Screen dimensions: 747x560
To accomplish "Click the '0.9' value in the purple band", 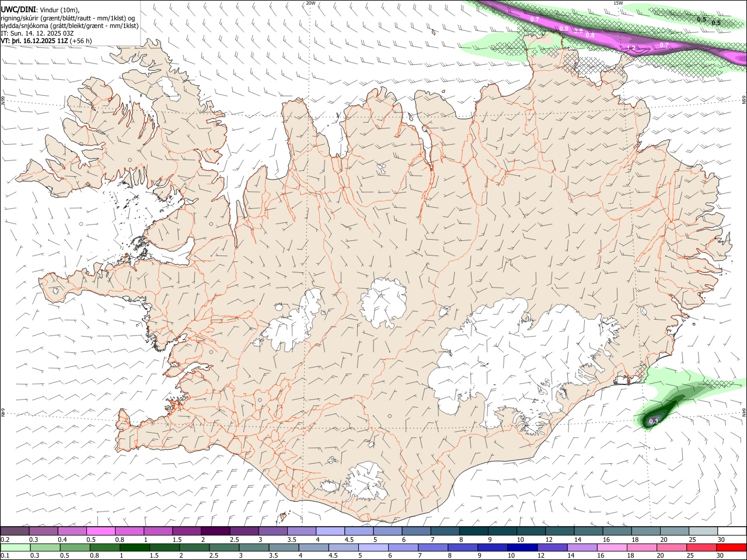I will (564, 29).
